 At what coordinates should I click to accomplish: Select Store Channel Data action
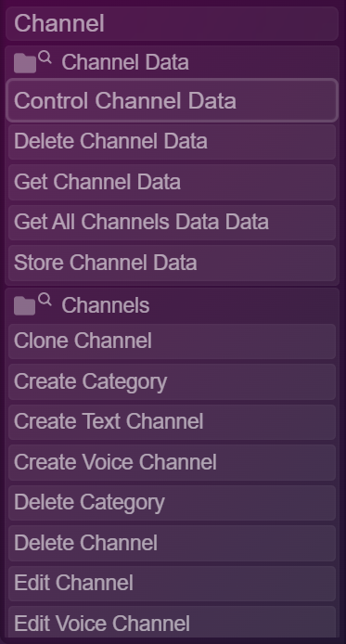coord(172,264)
